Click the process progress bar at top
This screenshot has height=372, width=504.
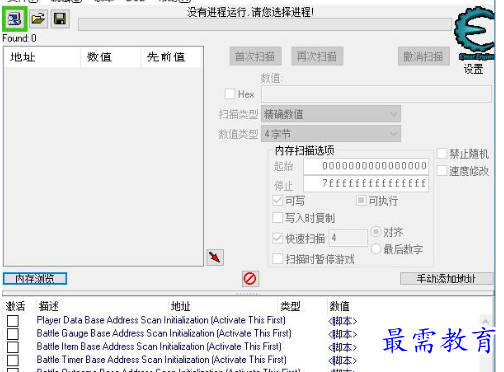pyautogui.click(x=265, y=25)
